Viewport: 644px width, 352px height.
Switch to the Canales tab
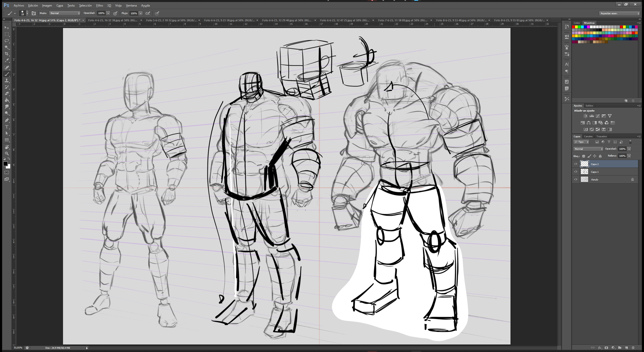pos(588,136)
